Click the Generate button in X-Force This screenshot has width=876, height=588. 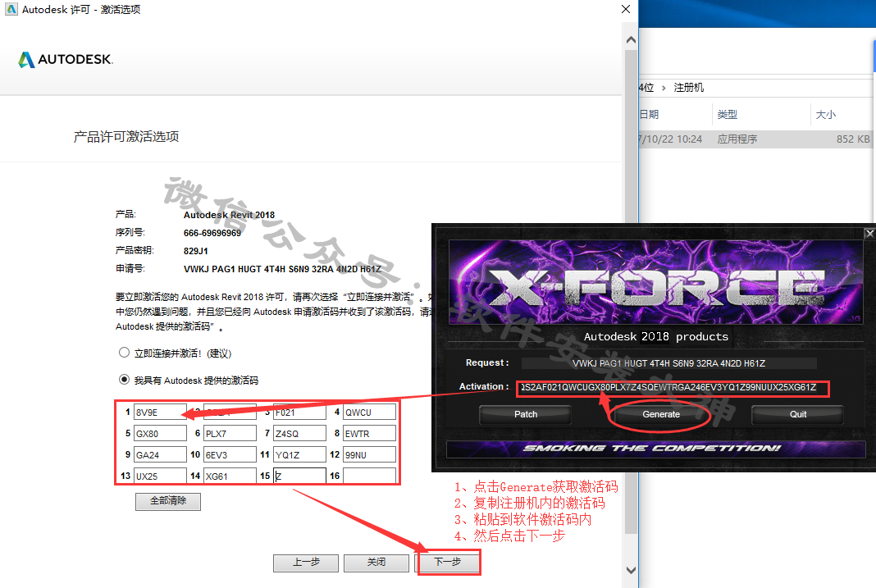(661, 414)
